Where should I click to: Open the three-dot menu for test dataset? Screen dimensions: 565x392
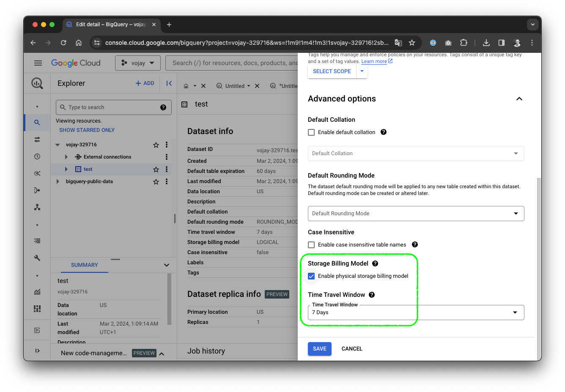click(x=167, y=169)
